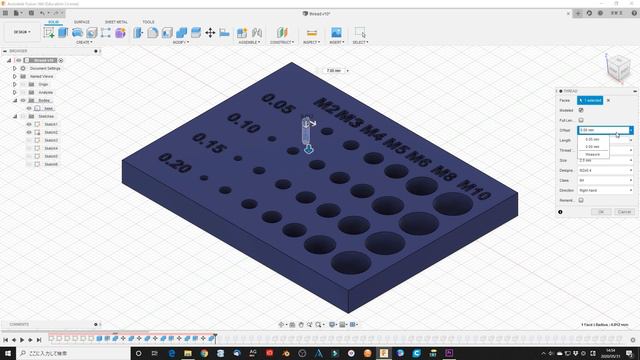Toggle visibility of Sketch2
The width and height of the screenshot is (640, 360).
tap(29, 132)
